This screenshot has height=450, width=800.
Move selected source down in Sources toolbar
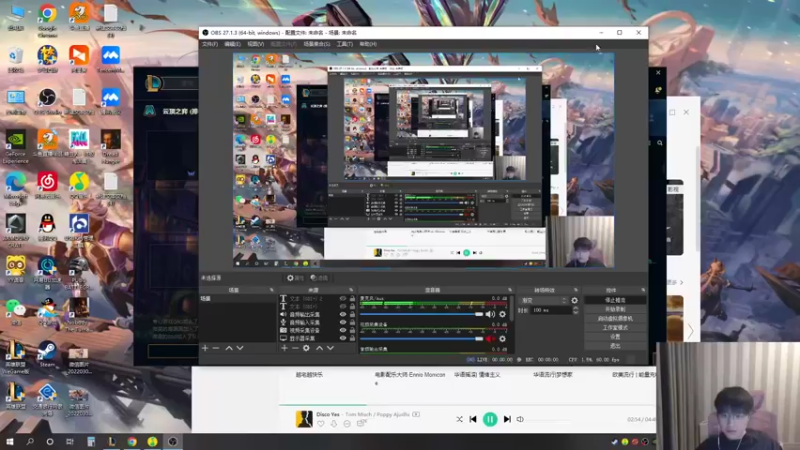pos(331,348)
